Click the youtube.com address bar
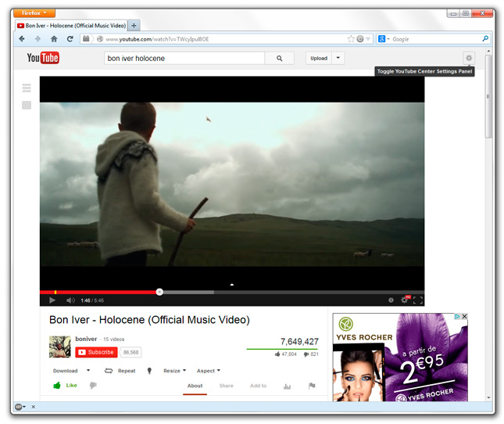The width and height of the screenshot is (504, 424). pyautogui.click(x=225, y=39)
